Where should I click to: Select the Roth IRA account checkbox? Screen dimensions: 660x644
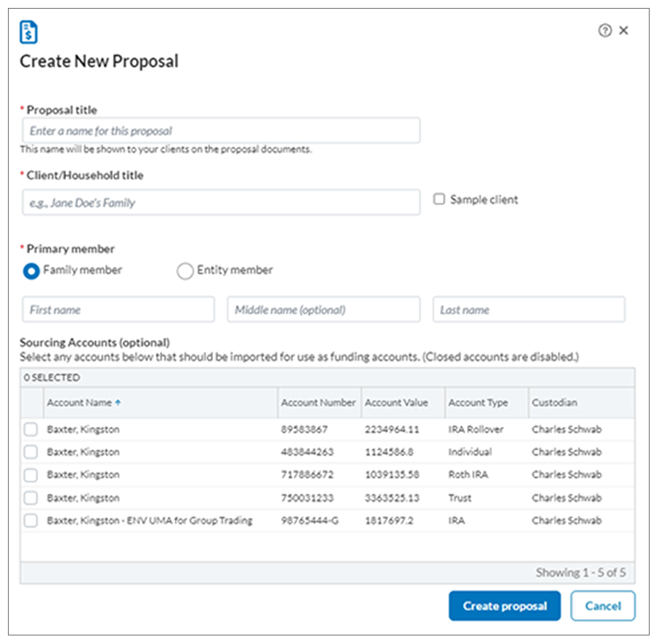pyautogui.click(x=31, y=475)
